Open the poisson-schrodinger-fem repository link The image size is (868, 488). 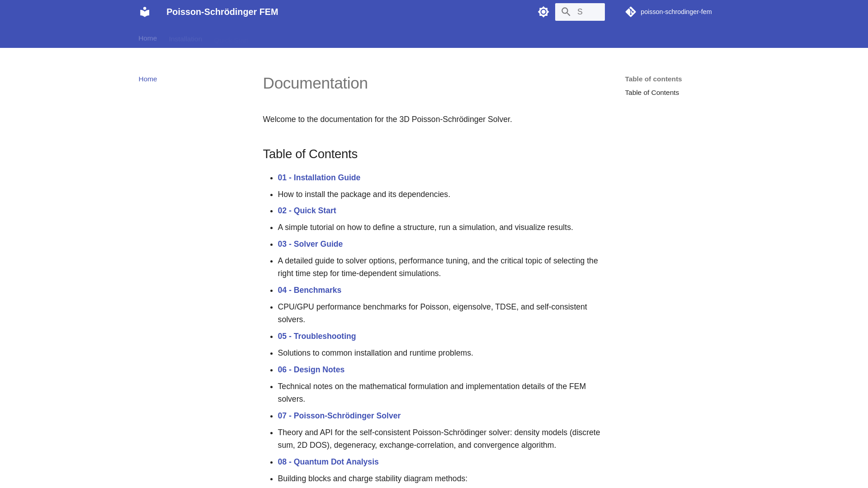click(x=669, y=12)
